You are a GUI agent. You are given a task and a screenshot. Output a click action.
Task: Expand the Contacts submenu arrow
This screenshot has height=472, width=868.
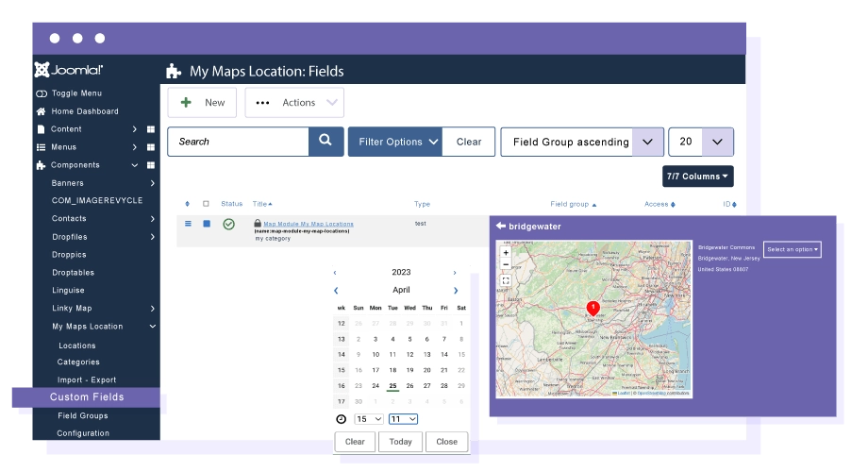coord(152,219)
